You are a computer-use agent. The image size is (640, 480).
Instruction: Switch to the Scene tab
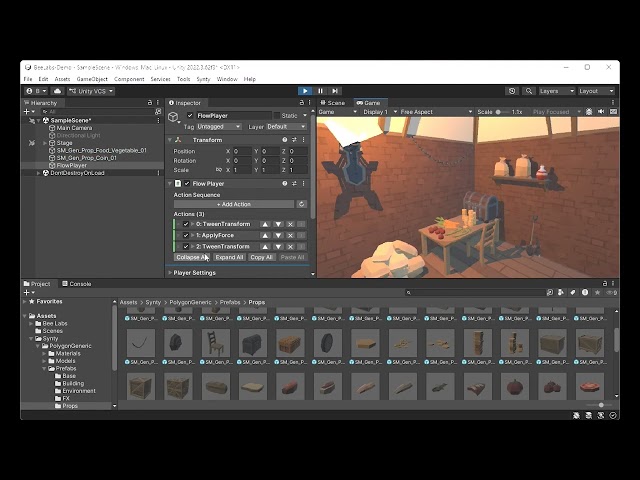coord(333,103)
